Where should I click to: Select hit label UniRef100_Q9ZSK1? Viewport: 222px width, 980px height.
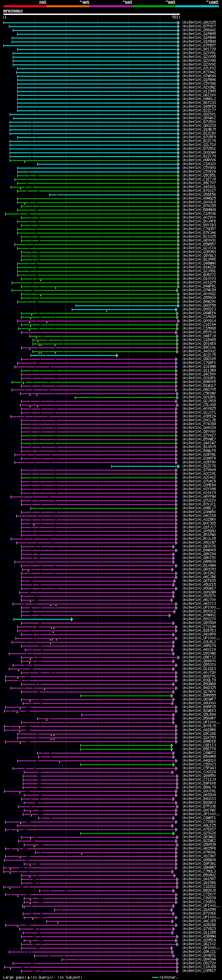coord(199,114)
